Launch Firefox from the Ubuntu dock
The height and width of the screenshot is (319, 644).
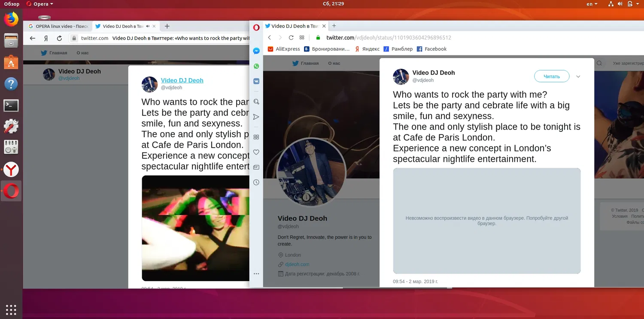coord(11,19)
